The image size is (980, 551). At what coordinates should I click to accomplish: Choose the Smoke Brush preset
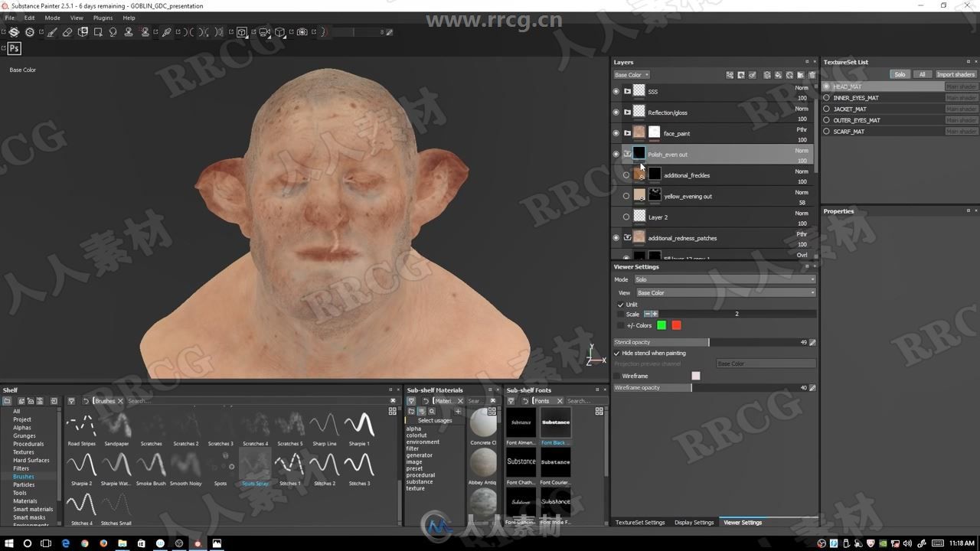(x=151, y=467)
